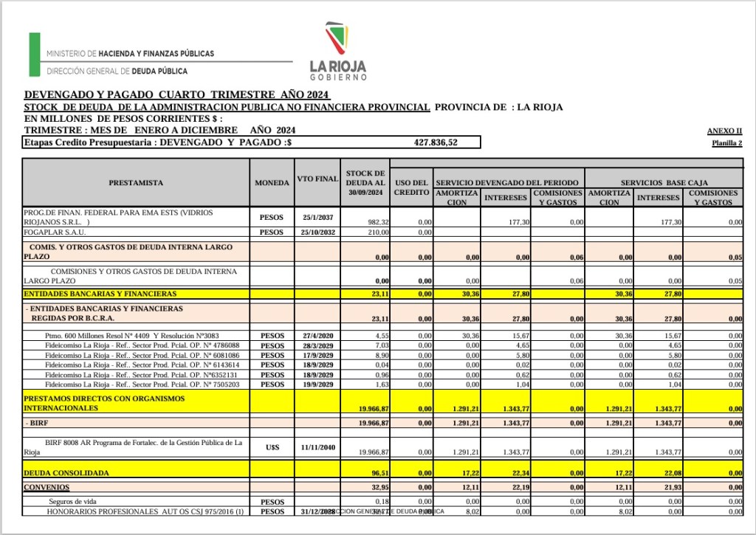Select the PRESTAMOS DIRECTOS CON ORGANISMOS INTERNACIONALES row
The width and height of the screenshot is (756, 535).
[x=382, y=403]
